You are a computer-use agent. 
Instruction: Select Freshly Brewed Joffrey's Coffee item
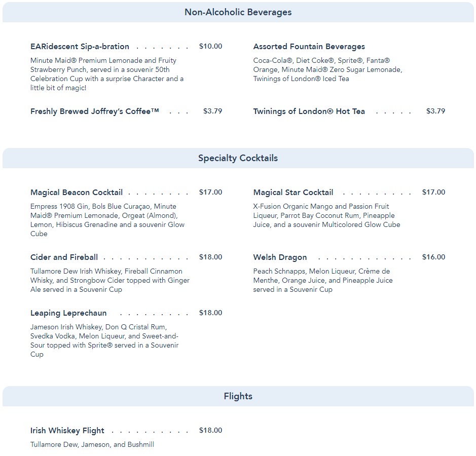pos(95,111)
